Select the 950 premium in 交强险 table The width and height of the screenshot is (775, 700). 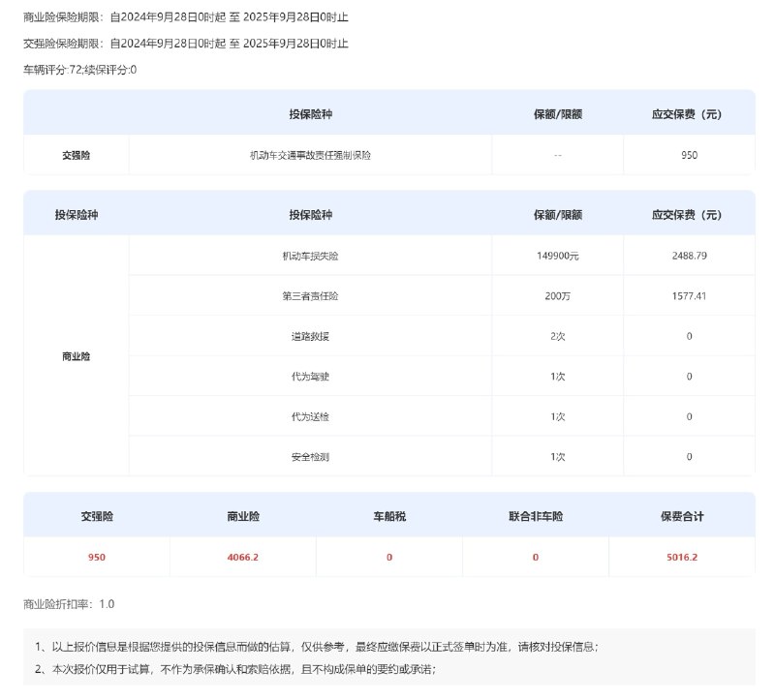[689, 155]
